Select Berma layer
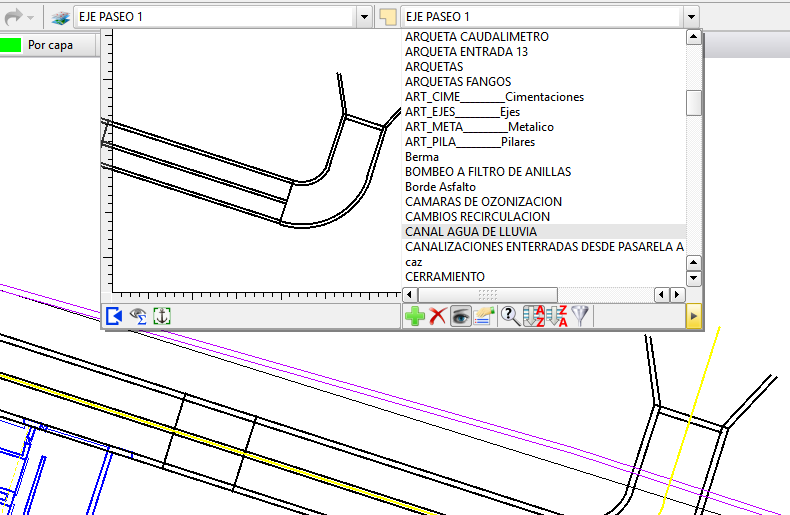The width and height of the screenshot is (790, 515). [x=544, y=157]
